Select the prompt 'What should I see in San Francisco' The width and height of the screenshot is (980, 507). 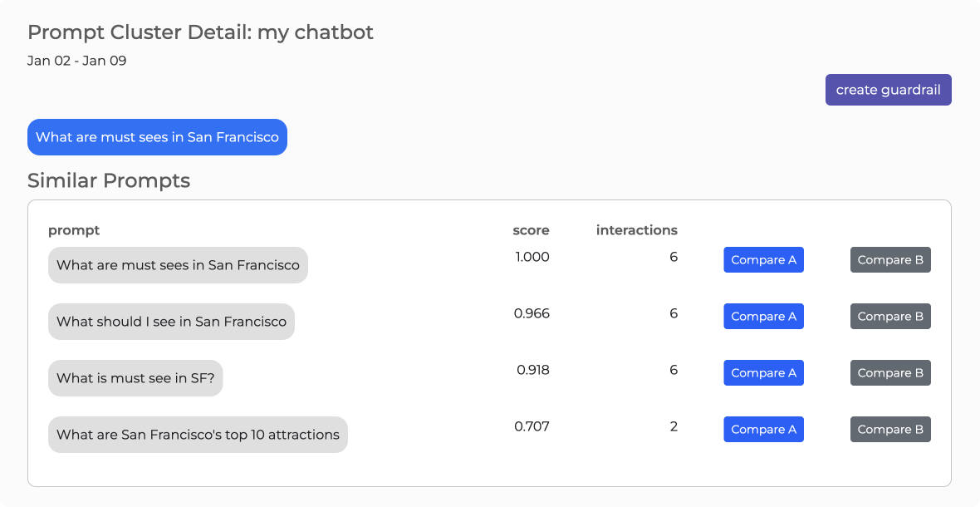171,321
